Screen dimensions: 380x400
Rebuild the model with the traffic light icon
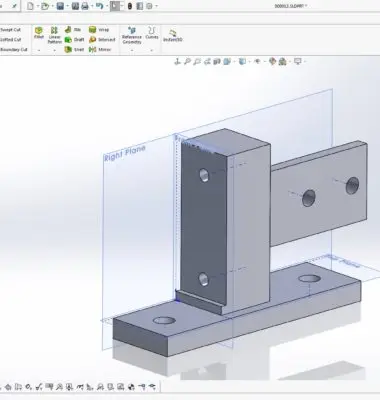point(130,6)
